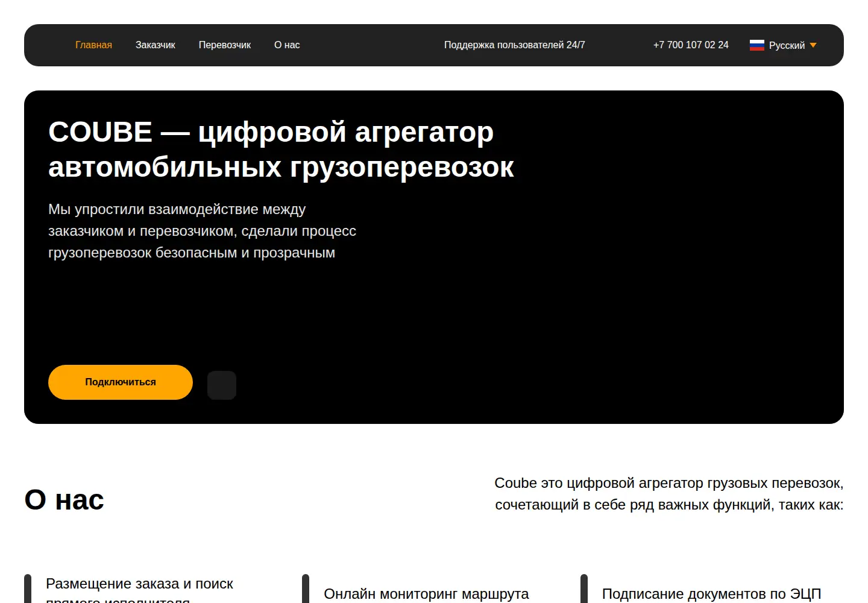Click the Онлайн мониторинг маршрута item

tap(426, 594)
